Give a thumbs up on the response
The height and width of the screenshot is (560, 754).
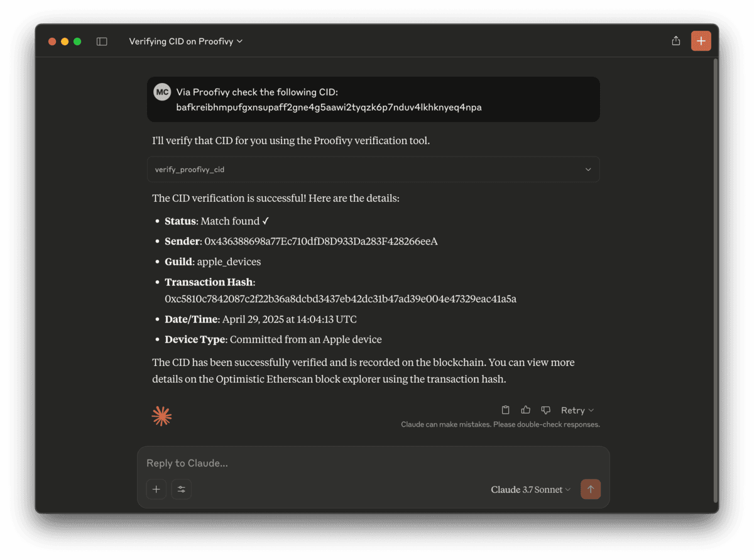525,409
